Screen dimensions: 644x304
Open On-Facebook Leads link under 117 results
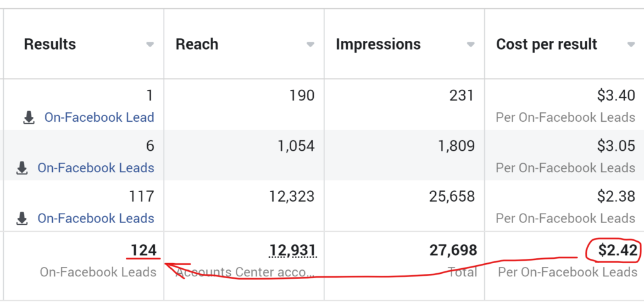pos(96,218)
